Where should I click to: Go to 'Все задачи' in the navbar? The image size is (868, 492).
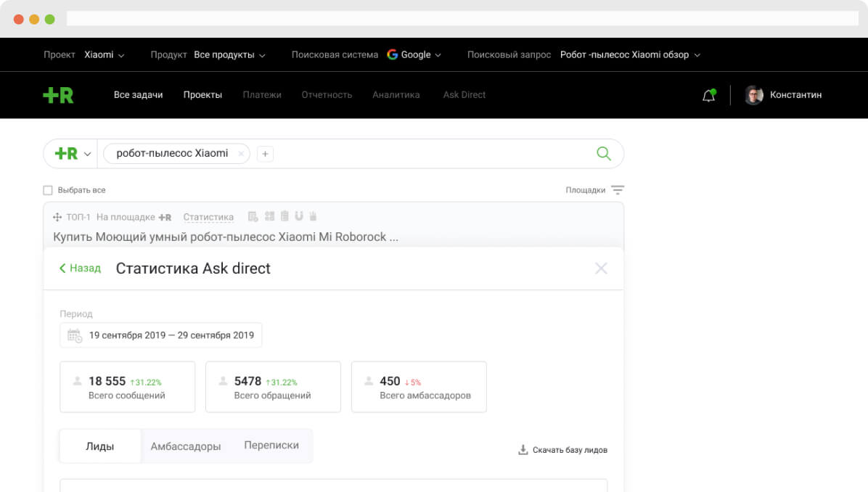click(139, 94)
